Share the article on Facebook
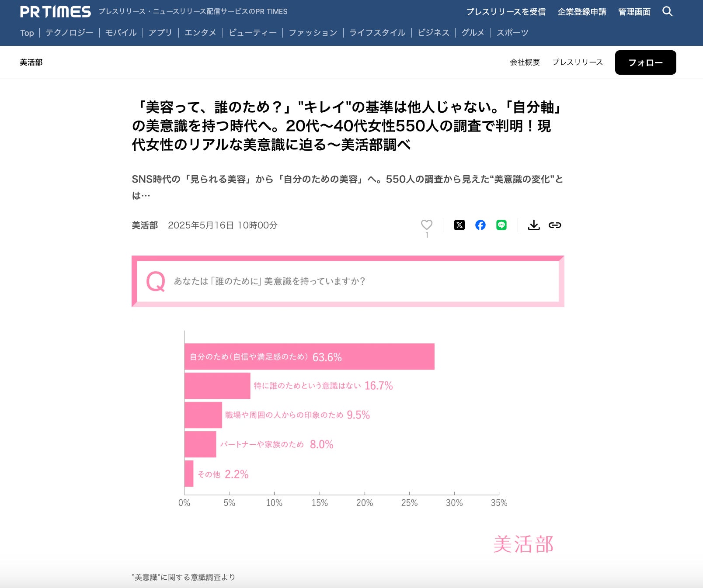The width and height of the screenshot is (703, 588). 480,225
